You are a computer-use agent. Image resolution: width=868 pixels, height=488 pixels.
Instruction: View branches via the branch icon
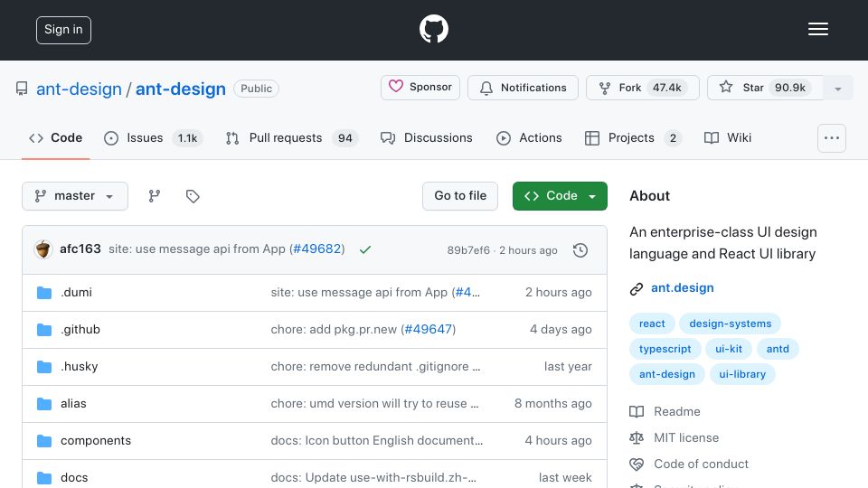[x=155, y=196]
